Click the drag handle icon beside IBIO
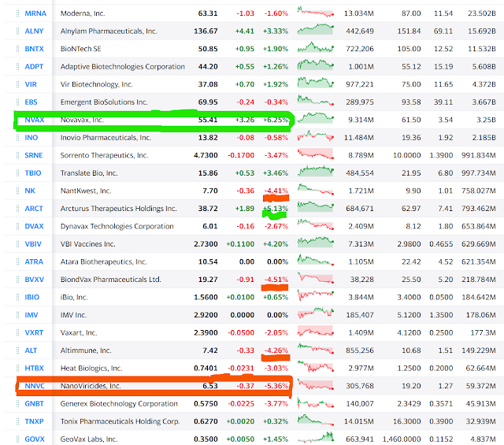504x445 pixels. click(17, 297)
